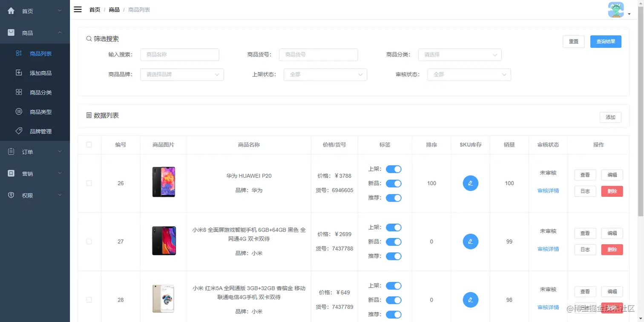The image size is (644, 322).
Task: Click the 红米5A product thumbnail
Action: coord(164,299)
